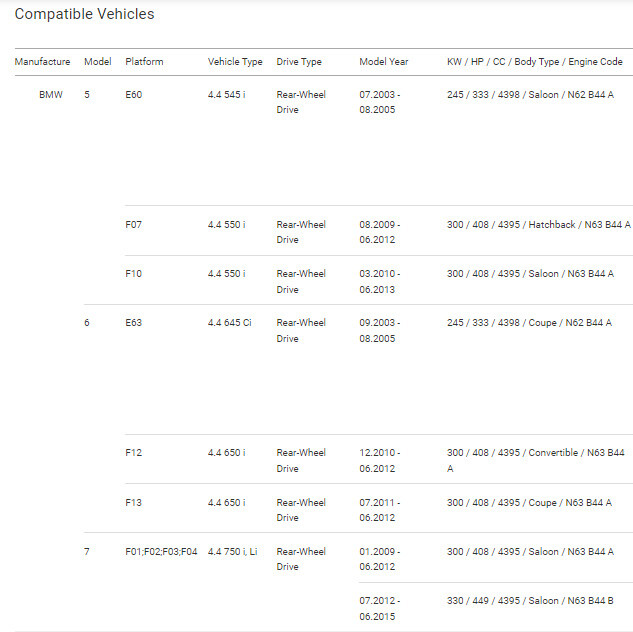Select the F13 platform entry

tap(134, 502)
